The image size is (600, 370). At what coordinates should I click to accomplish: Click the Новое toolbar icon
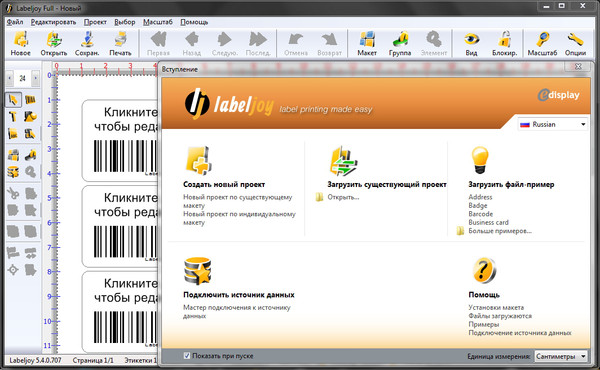(x=21, y=43)
